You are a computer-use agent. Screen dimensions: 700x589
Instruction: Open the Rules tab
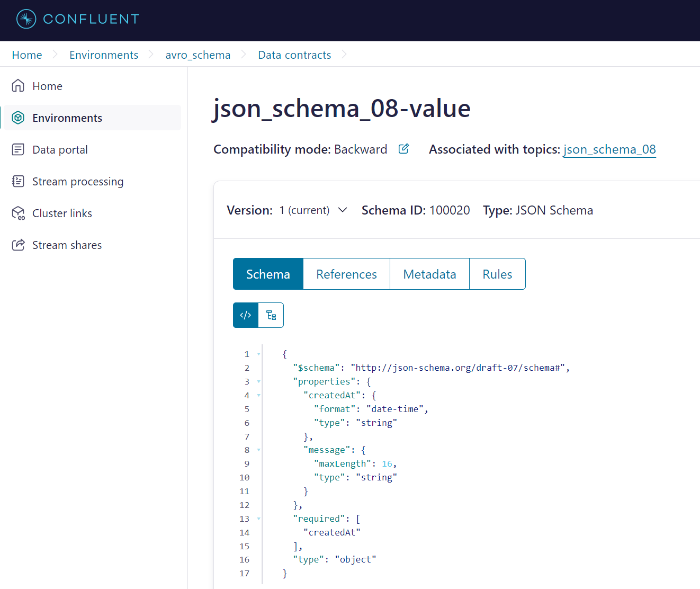[x=497, y=274]
